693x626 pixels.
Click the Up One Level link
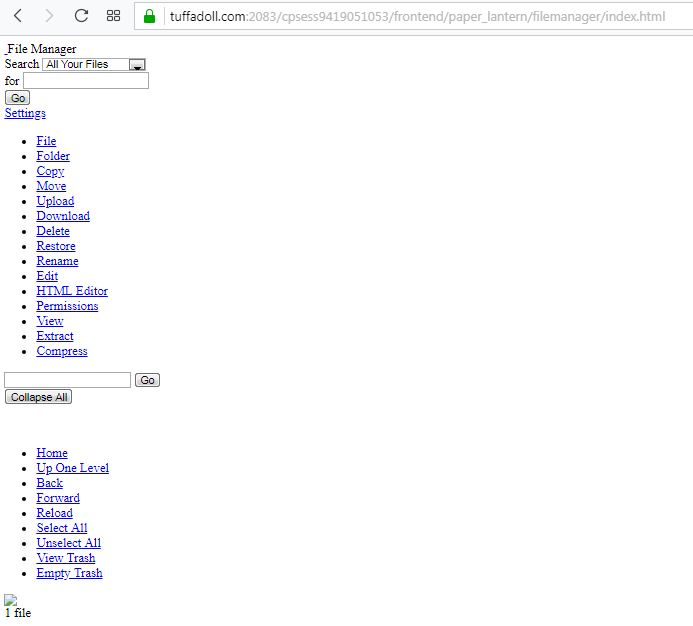click(72, 468)
